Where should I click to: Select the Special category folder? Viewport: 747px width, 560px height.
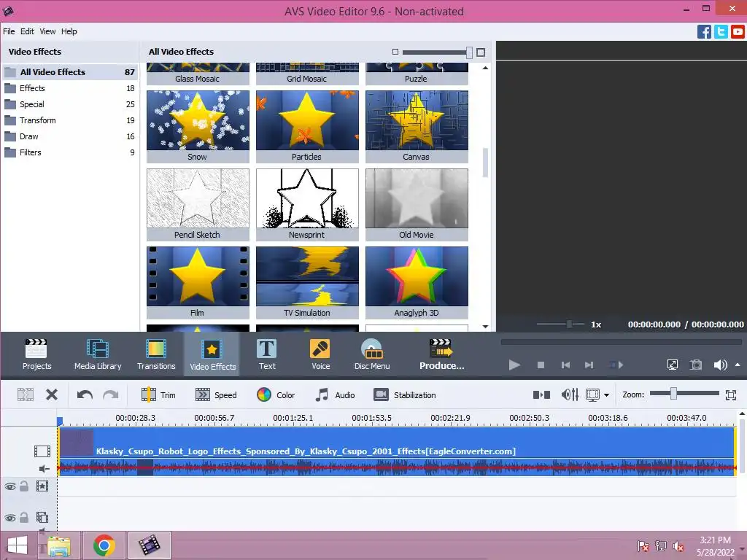click(x=69, y=104)
